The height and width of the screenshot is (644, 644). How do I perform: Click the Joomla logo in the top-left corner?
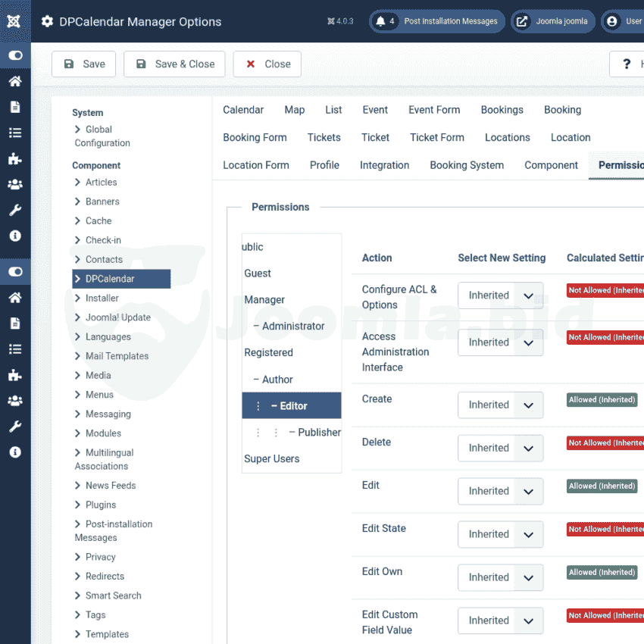coord(14,20)
